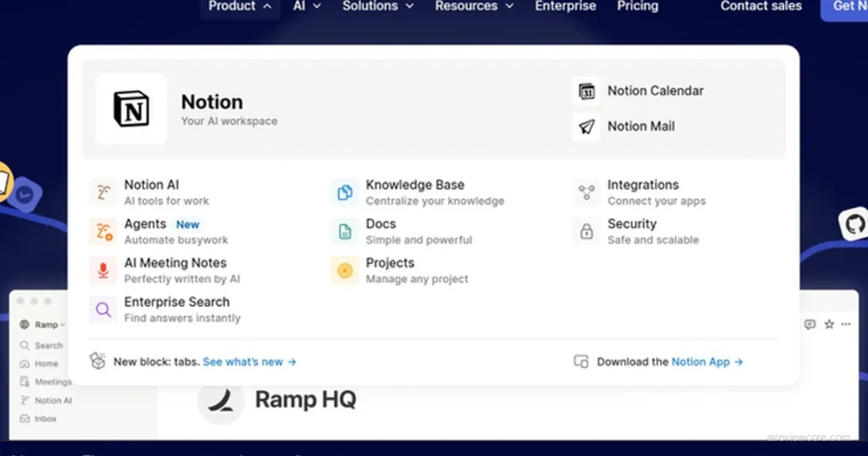Screen dimensions: 868x456
Task: Click the Projects target icon
Action: click(x=345, y=270)
